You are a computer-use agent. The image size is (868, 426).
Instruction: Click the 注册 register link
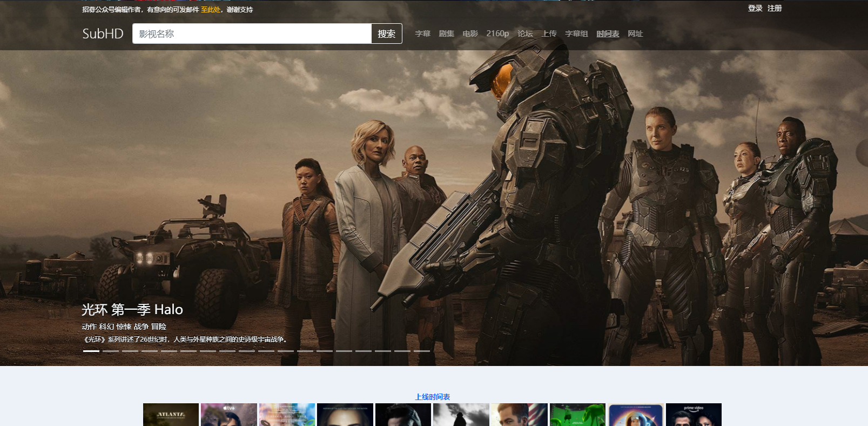(775, 8)
